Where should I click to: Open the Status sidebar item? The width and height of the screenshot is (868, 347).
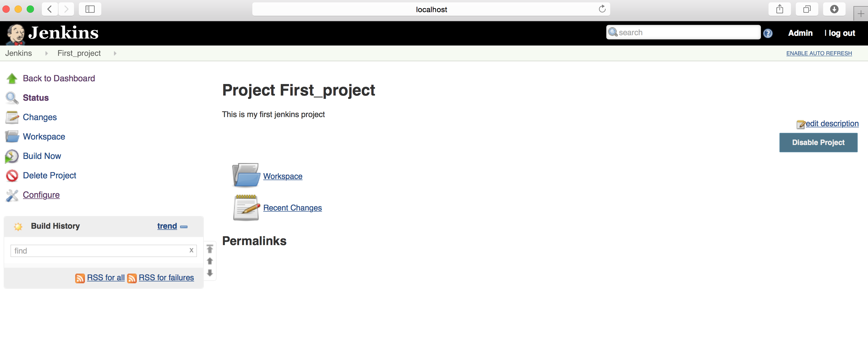pyautogui.click(x=36, y=98)
